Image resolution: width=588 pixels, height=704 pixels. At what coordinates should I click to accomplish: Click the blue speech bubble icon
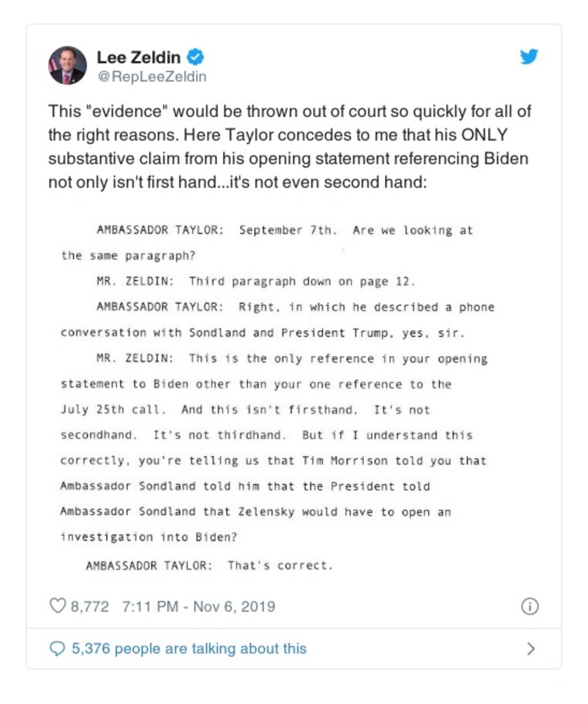click(57, 648)
